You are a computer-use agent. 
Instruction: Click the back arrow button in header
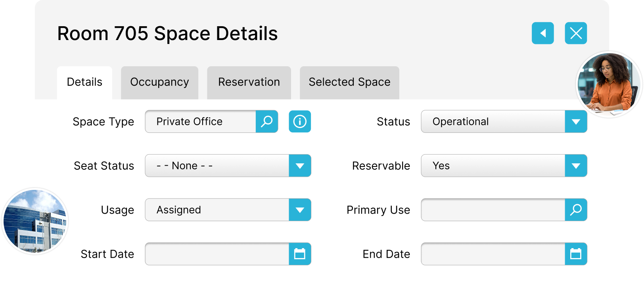pyautogui.click(x=542, y=33)
